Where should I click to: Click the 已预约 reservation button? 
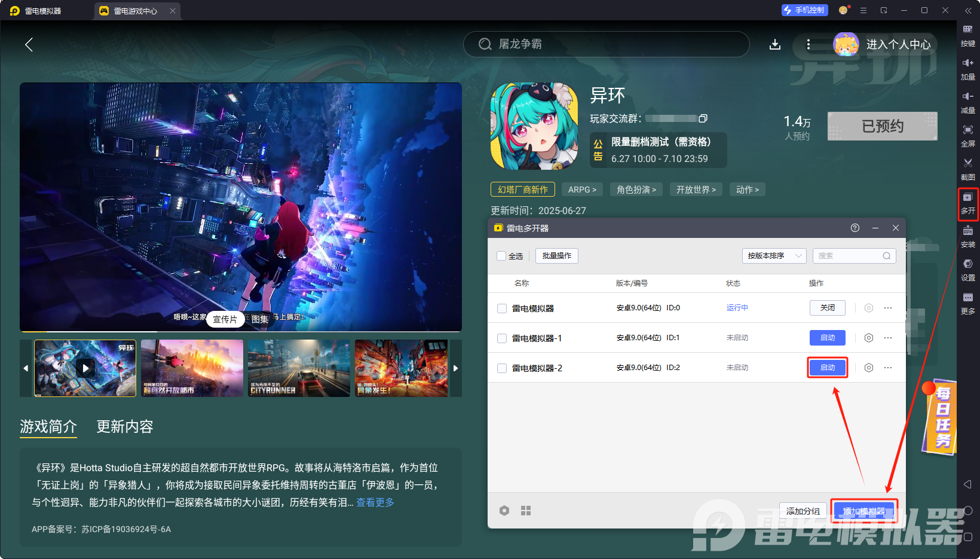tap(883, 126)
